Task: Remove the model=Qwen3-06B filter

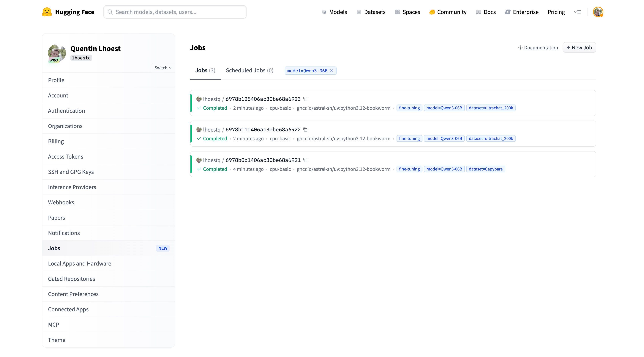Action: pos(332,71)
